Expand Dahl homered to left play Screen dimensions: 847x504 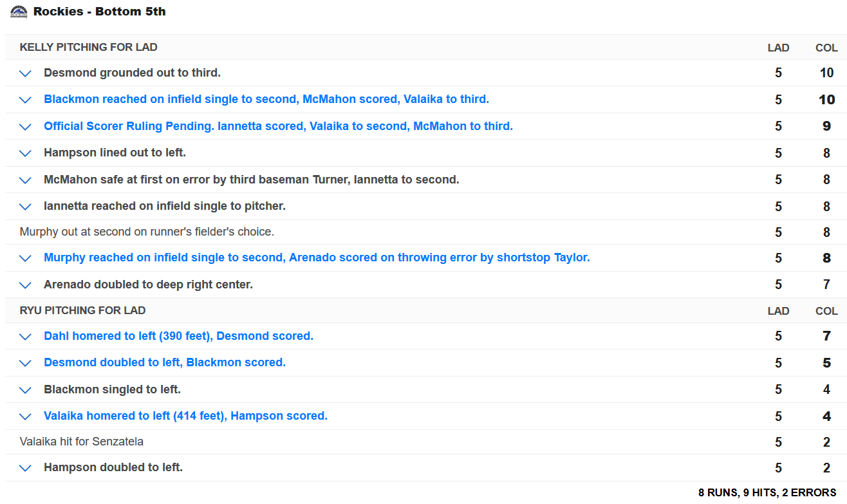[25, 337]
